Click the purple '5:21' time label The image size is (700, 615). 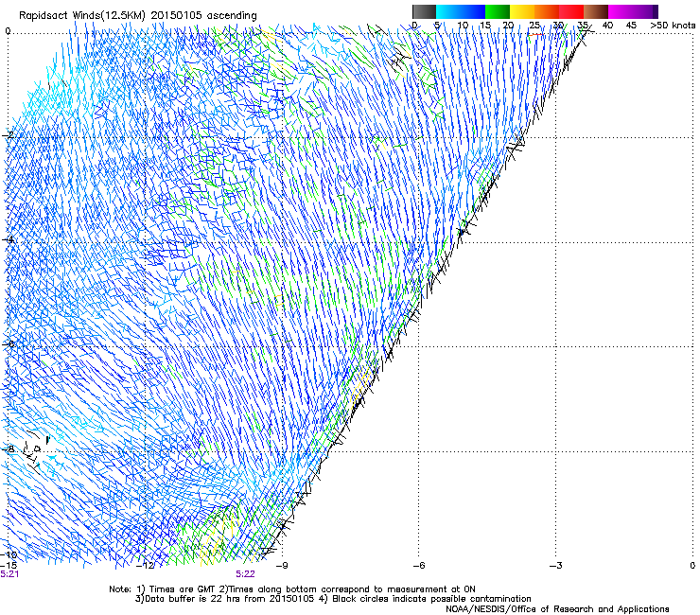[x=9, y=574]
